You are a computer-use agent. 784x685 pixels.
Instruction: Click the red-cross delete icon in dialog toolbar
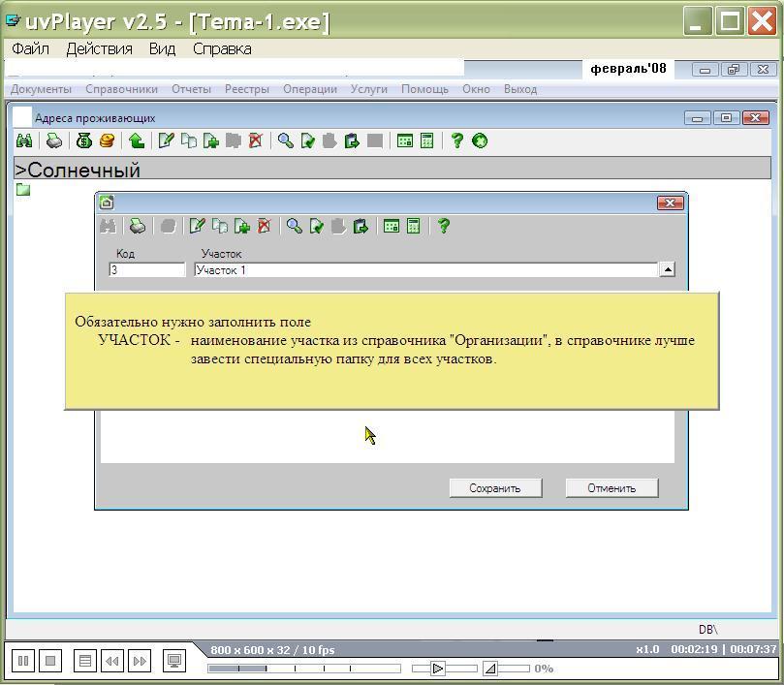pos(265,227)
